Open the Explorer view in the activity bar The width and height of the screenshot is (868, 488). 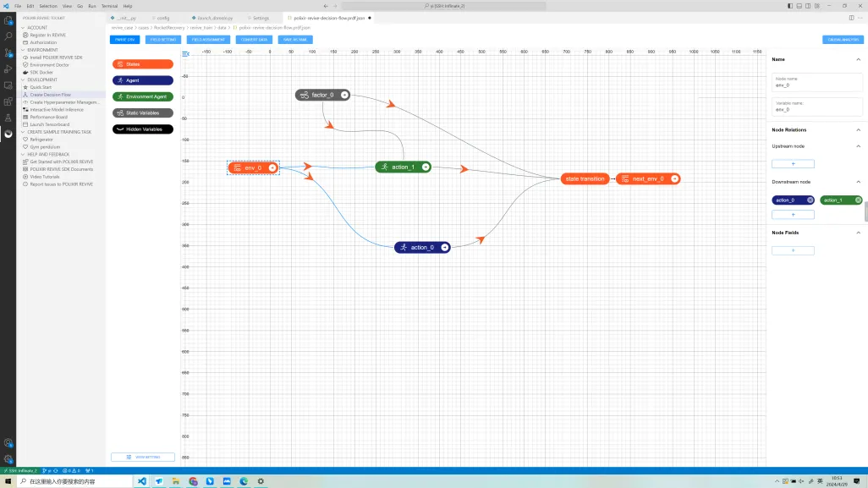8,20
